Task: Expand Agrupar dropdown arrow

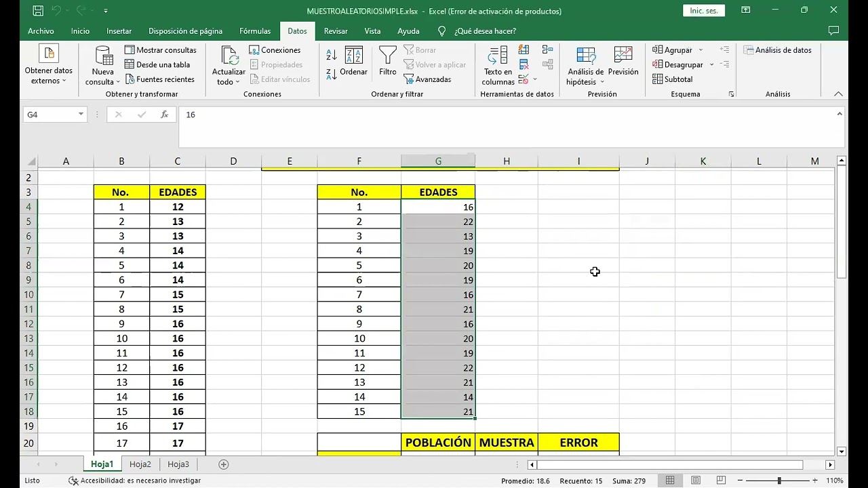Action: pos(701,50)
